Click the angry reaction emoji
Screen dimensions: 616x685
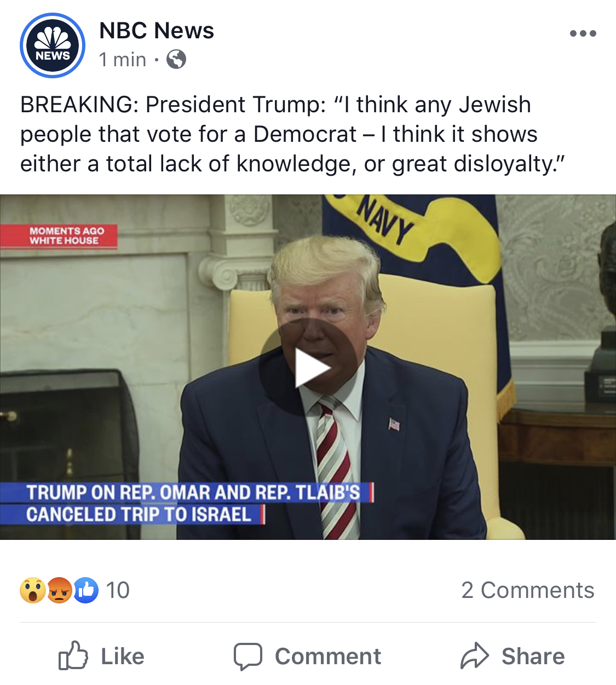pos(60,590)
